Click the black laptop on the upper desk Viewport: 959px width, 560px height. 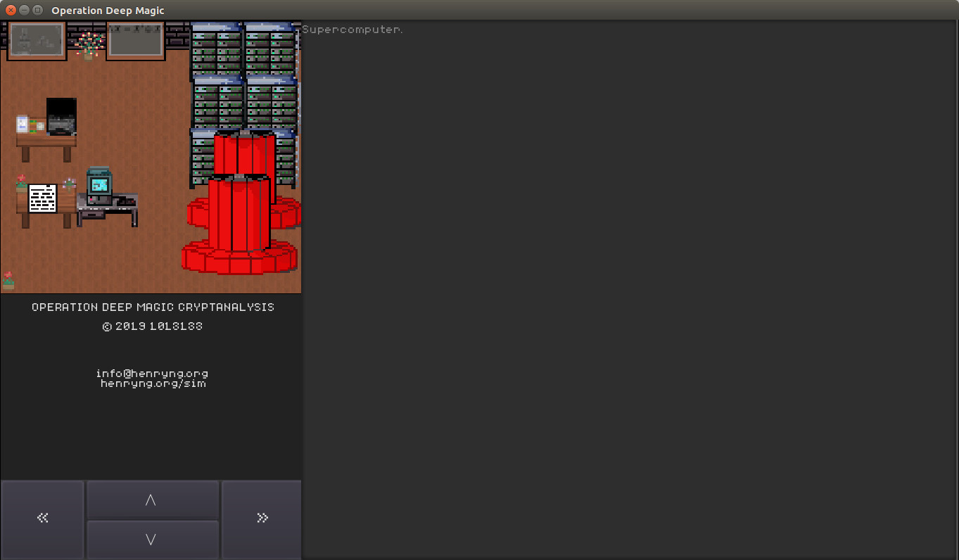(61, 116)
